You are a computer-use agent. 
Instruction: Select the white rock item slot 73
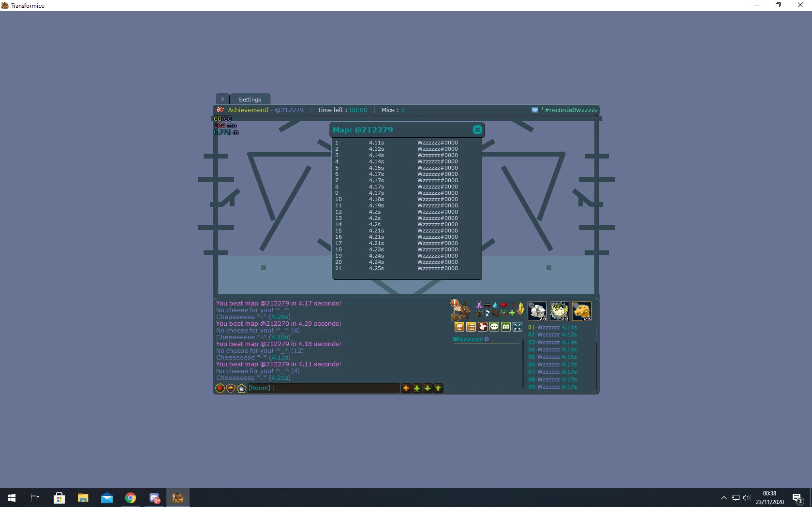coord(537,311)
